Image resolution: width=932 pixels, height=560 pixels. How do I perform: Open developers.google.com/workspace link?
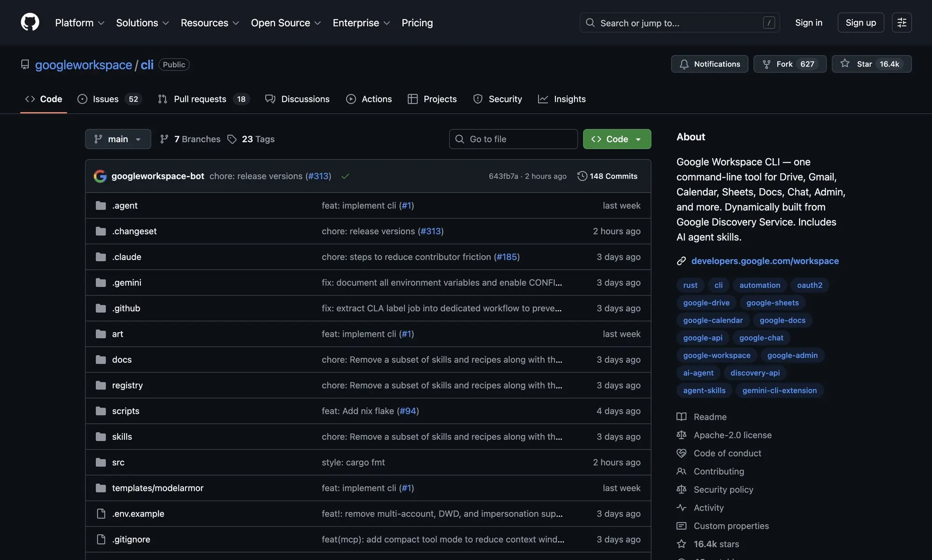765,261
